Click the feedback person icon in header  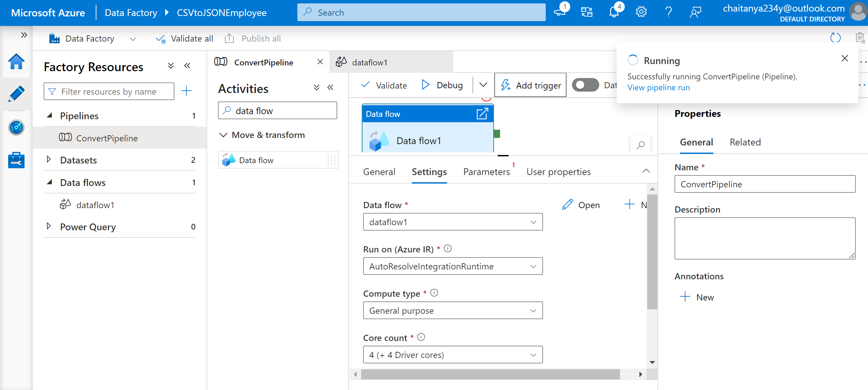pos(696,12)
